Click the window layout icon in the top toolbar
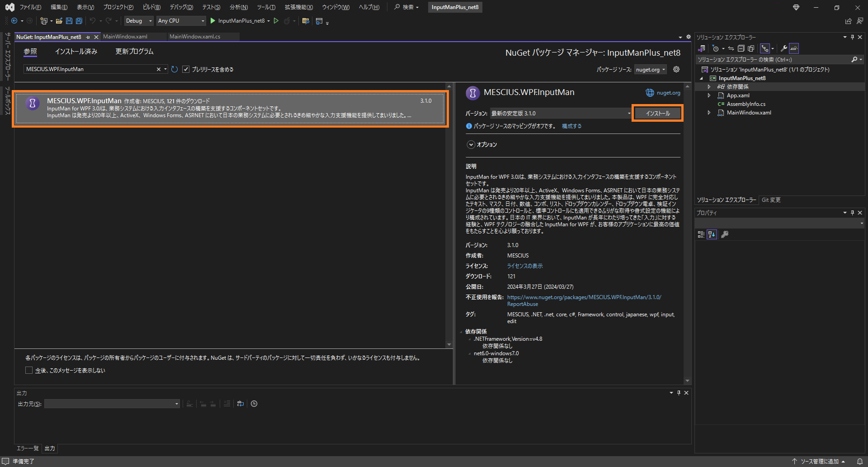The image size is (868, 467). point(319,21)
